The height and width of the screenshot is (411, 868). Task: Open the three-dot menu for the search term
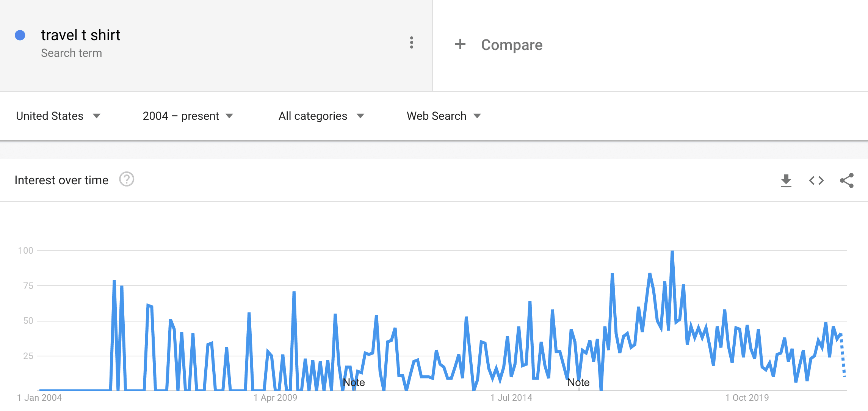[411, 42]
